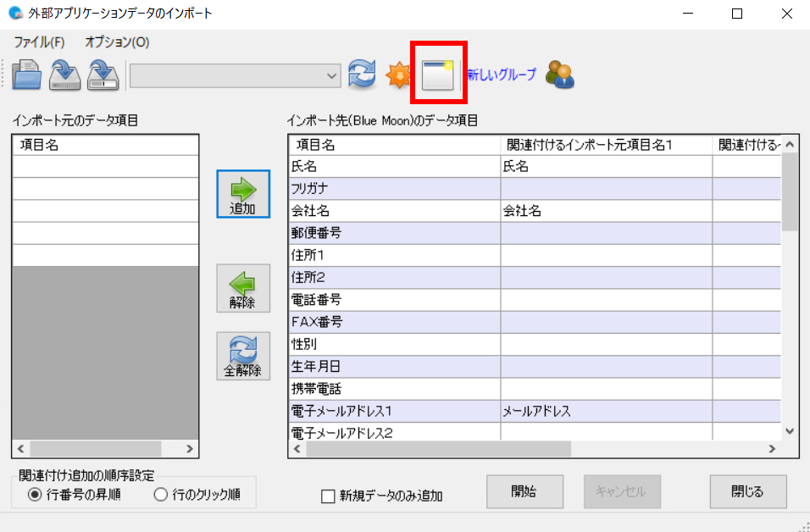The image size is (810, 532).
Task: Enable the 新規データのみ追加 checkbox
Action: [x=328, y=496]
